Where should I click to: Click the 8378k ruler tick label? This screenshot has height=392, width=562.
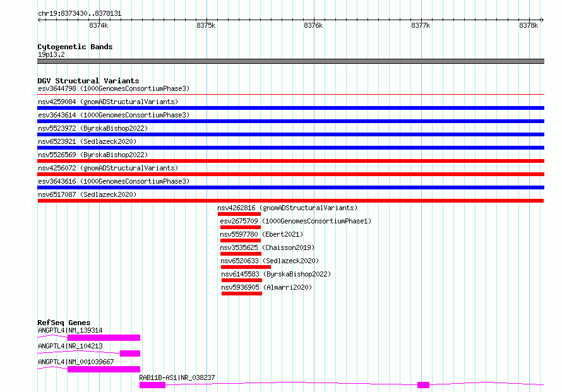pos(529,25)
